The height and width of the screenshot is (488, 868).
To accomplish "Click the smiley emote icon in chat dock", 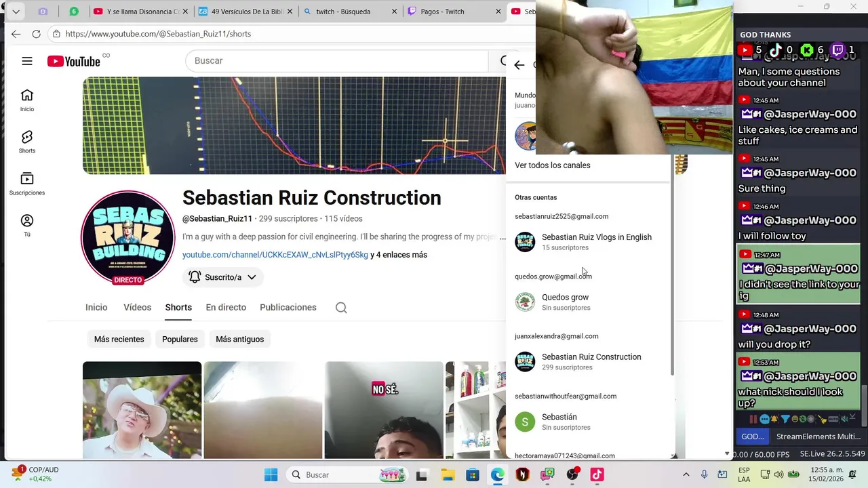I will (x=795, y=419).
